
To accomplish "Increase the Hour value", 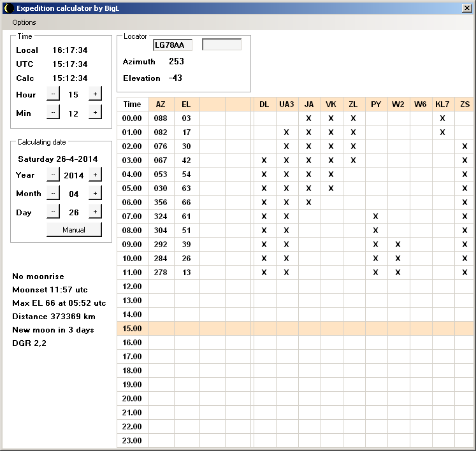I will click(x=95, y=94).
